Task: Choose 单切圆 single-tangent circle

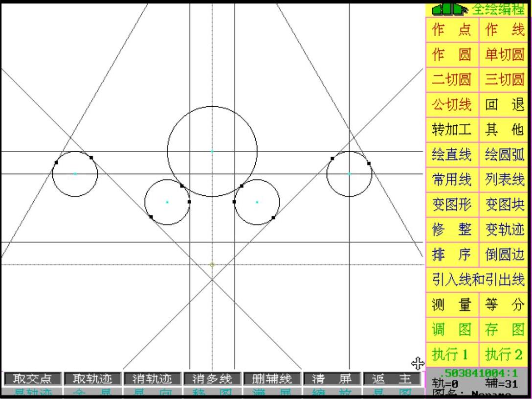Action: click(504, 55)
